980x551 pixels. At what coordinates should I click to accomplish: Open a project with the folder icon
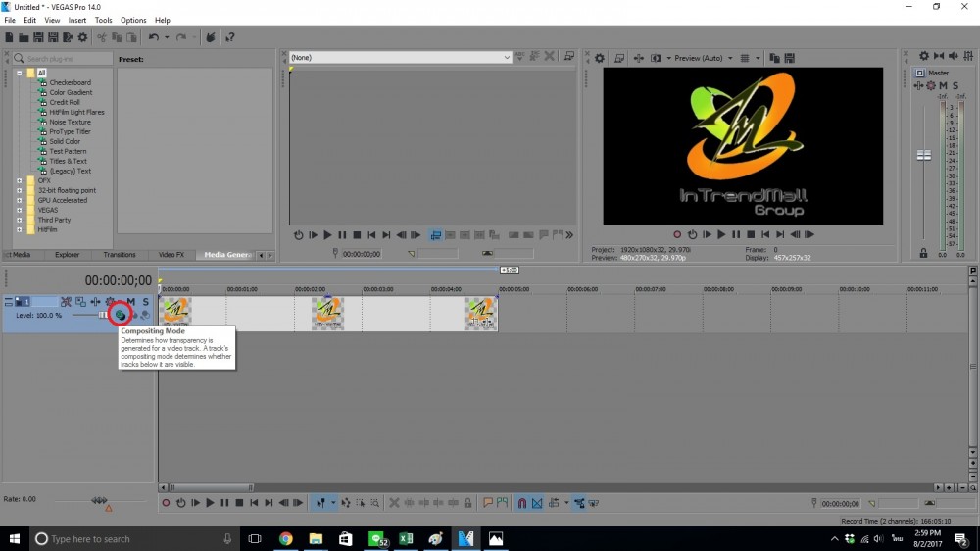[24, 37]
